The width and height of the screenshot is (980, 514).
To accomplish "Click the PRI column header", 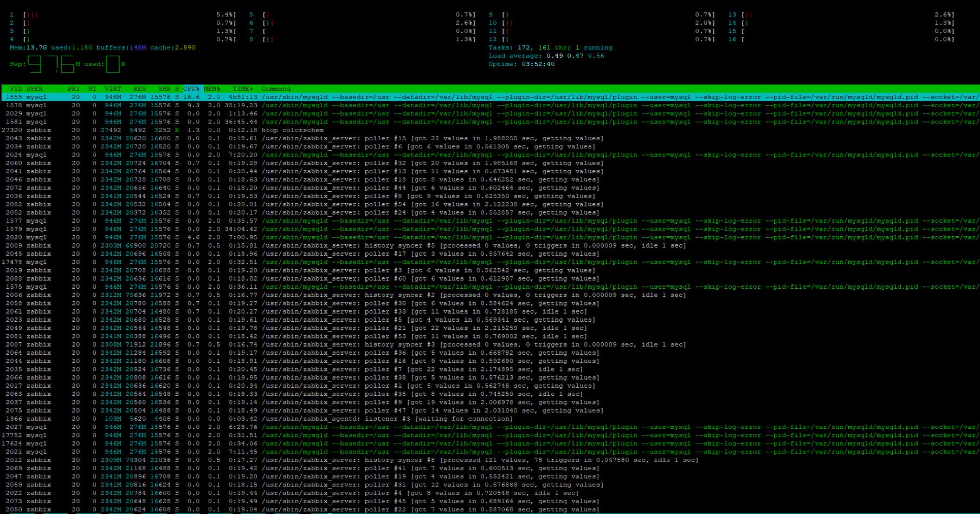I will coord(74,89).
